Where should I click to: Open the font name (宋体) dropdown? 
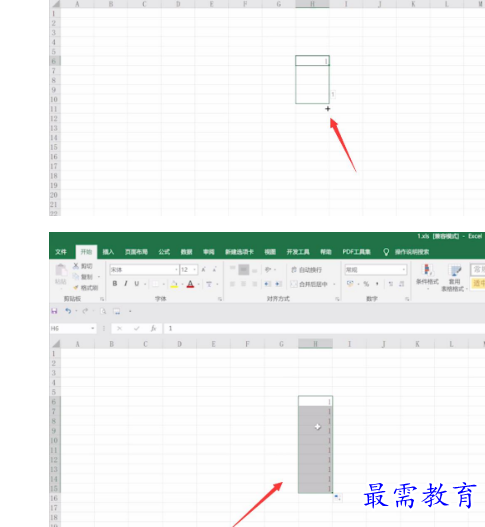click(x=176, y=270)
